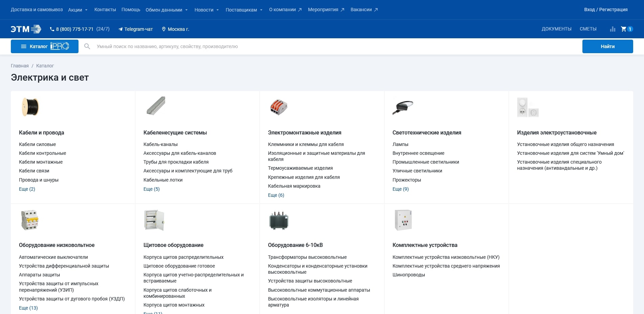Screen dimensions: 644x314
Task: Click the Wago connector category image
Action: (x=279, y=107)
